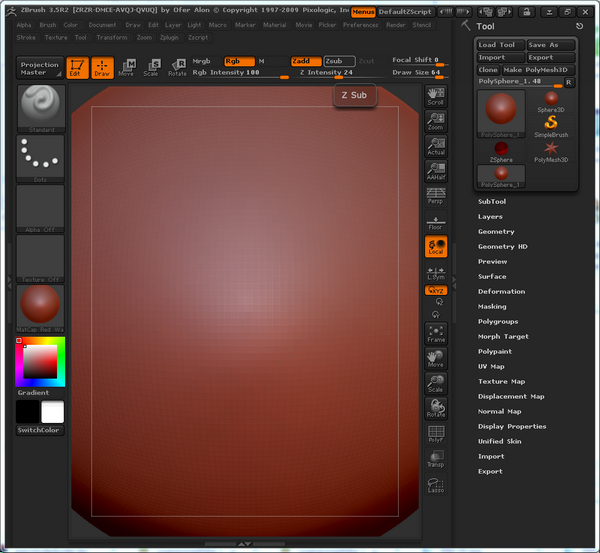Screen dimensions: 600x553
Task: Adjust the Rgb Intensity slider
Action: point(240,73)
